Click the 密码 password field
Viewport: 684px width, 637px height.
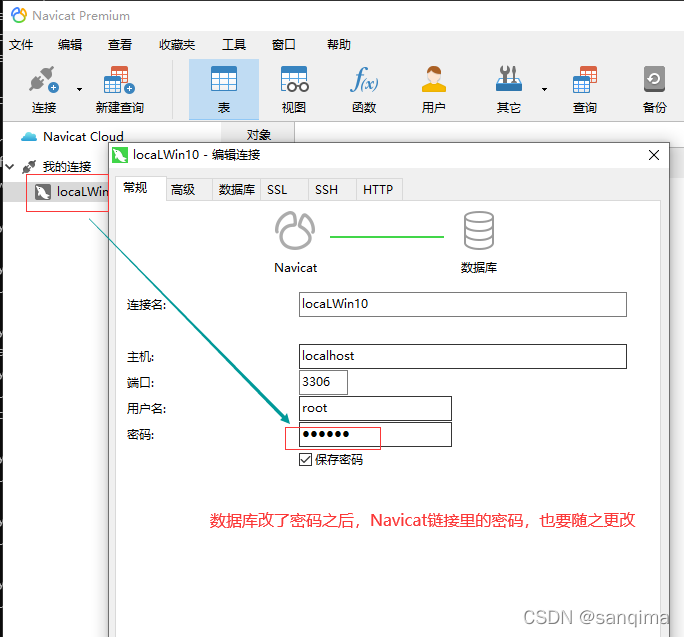click(375, 434)
